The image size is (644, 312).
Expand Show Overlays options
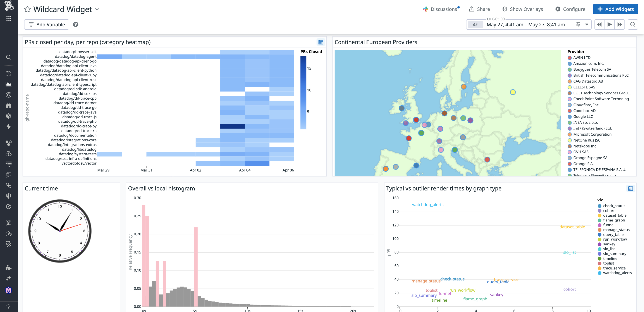pyautogui.click(x=522, y=9)
